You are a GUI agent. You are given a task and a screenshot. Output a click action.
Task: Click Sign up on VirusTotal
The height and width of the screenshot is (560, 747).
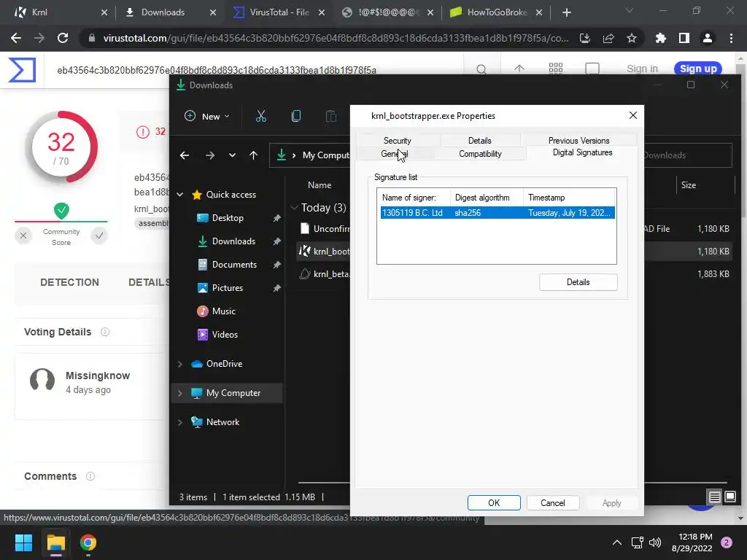click(698, 69)
